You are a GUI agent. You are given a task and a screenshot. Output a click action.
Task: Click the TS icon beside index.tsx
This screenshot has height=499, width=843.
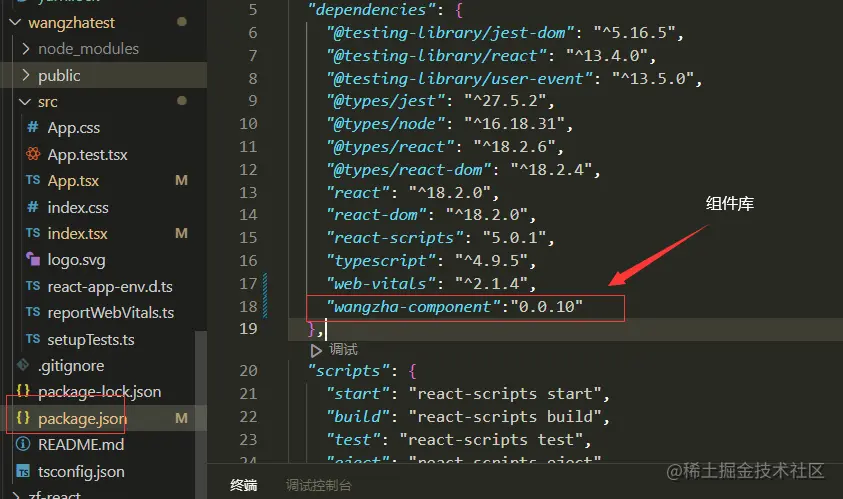click(x=33, y=233)
